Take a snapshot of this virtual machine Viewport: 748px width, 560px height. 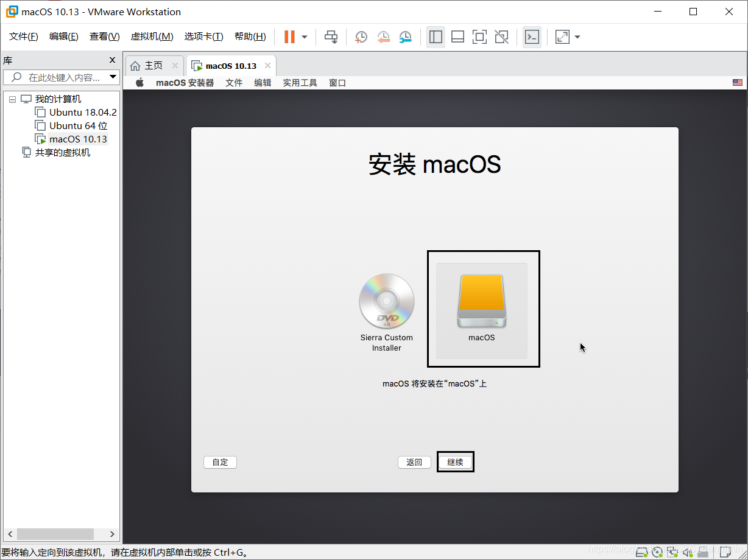pos(361,37)
